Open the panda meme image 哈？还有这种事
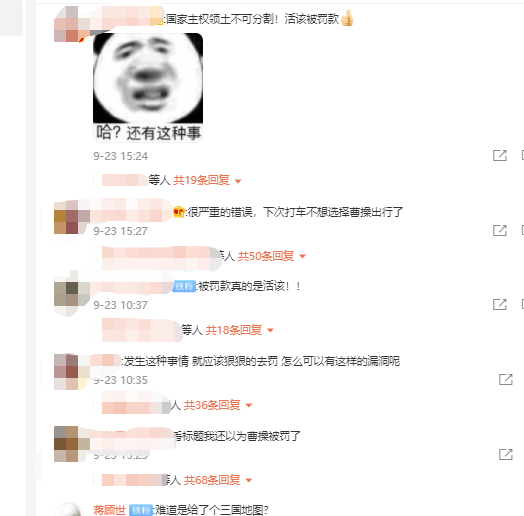The height and width of the screenshot is (516, 524). (148, 88)
